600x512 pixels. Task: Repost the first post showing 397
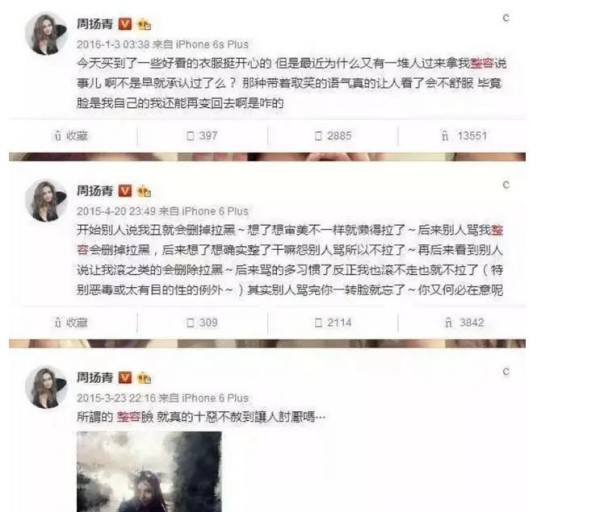pyautogui.click(x=202, y=136)
